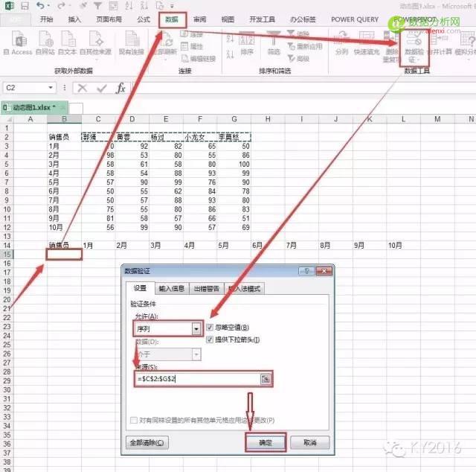Open the 允许 dropdown showing 序列
This screenshot has height=472, width=476.
(x=196, y=328)
